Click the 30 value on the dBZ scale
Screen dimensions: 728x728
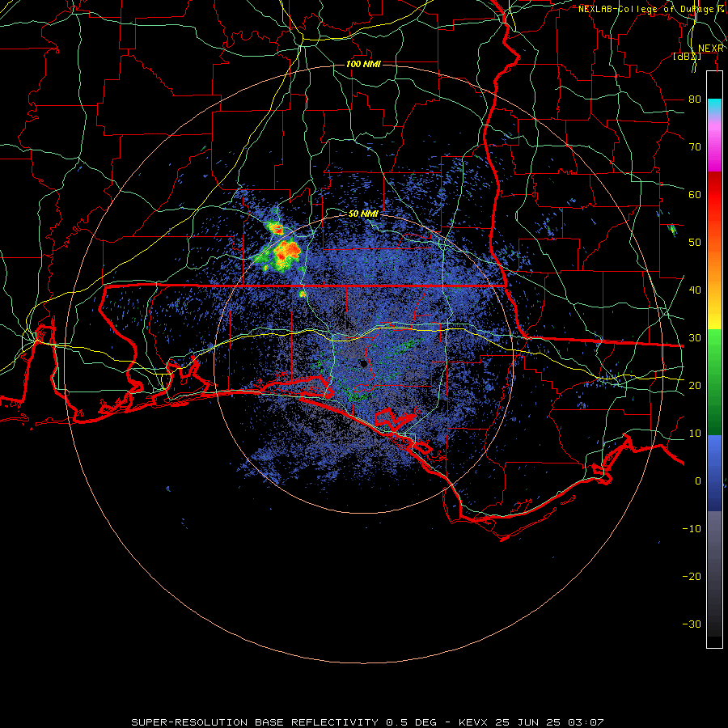695,338
